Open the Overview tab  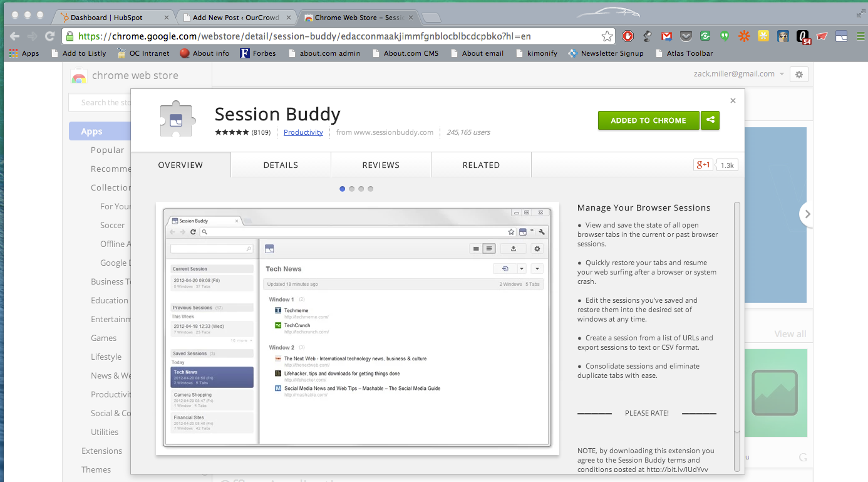pyautogui.click(x=180, y=165)
